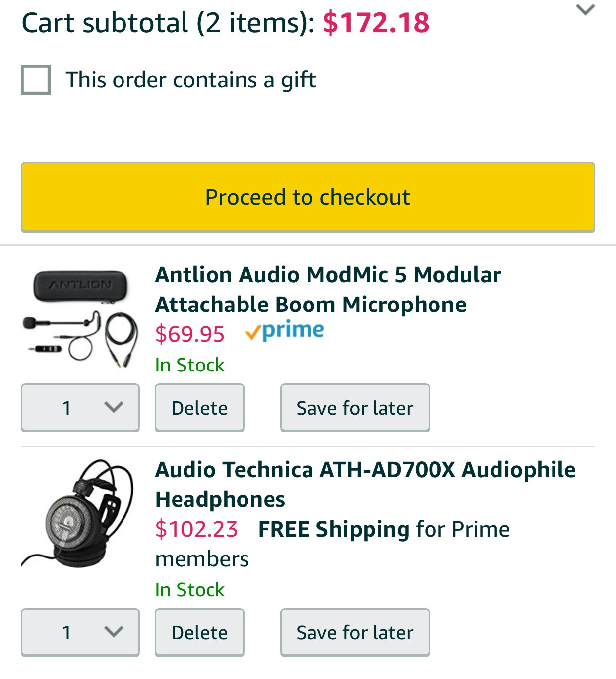
Task: Delete the Audio Technica headphones from cart
Action: click(x=199, y=632)
